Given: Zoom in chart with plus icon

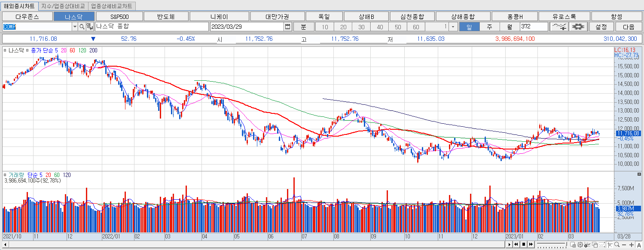Looking at the screenshot, I should 632,245.
